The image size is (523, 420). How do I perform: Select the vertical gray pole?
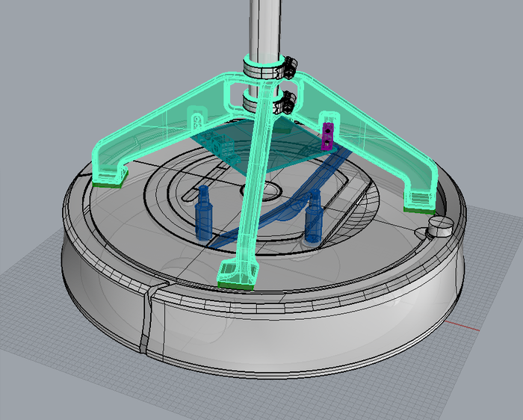265,31
